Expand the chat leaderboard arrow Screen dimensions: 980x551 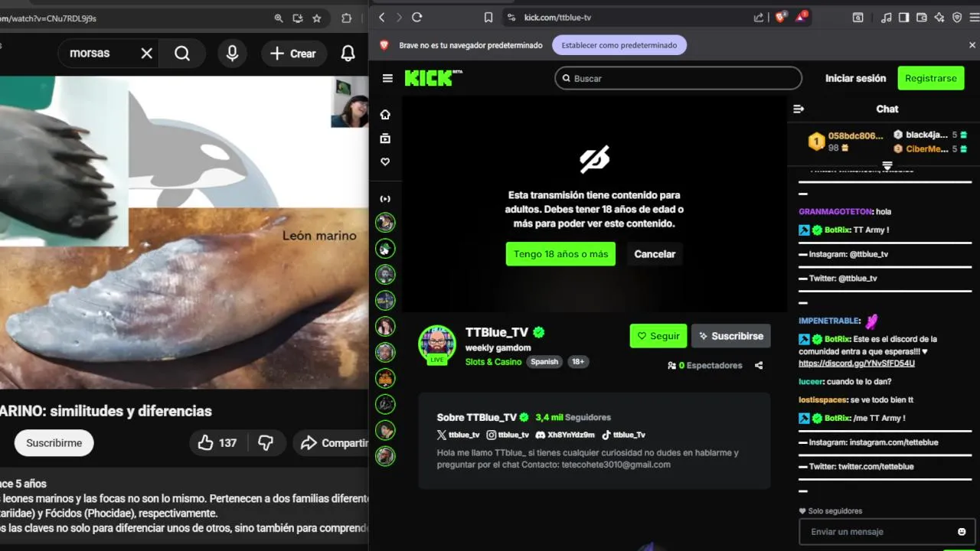coord(887,165)
